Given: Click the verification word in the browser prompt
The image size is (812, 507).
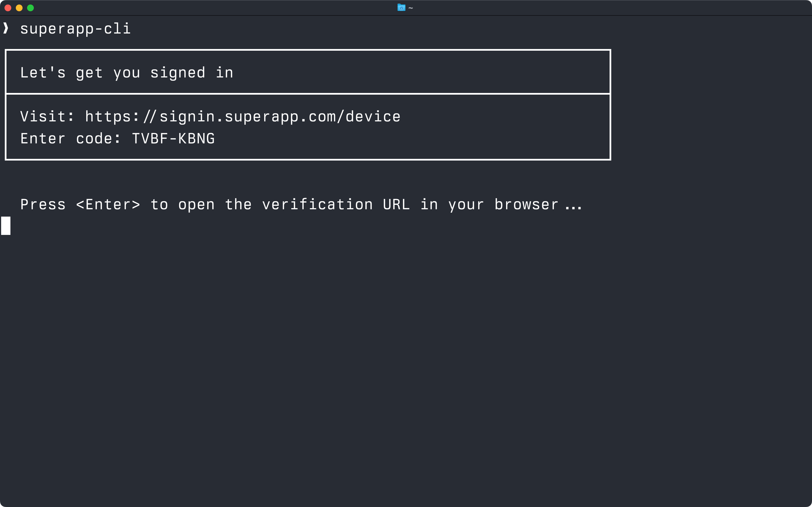Looking at the screenshot, I should pos(317,204).
